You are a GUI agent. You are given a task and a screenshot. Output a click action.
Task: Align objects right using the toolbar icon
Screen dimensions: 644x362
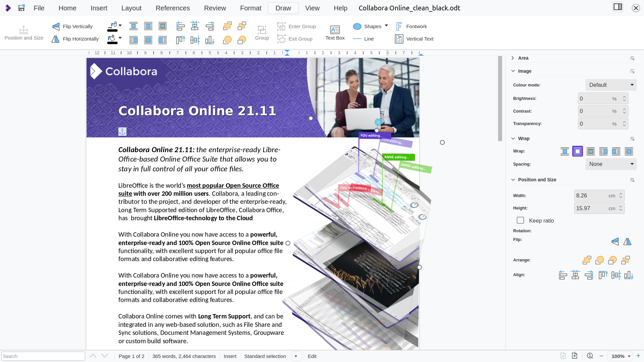(x=210, y=26)
